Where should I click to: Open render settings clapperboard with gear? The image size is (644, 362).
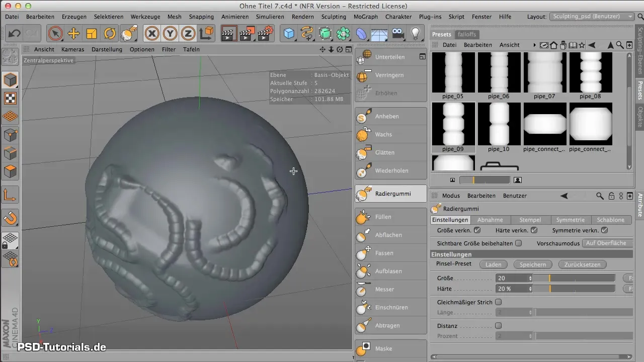[265, 34]
